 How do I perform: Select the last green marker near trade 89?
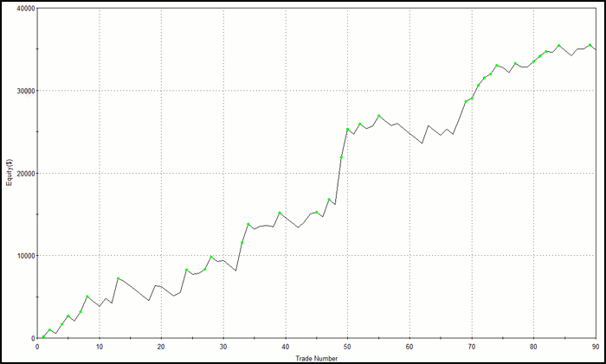pos(590,45)
